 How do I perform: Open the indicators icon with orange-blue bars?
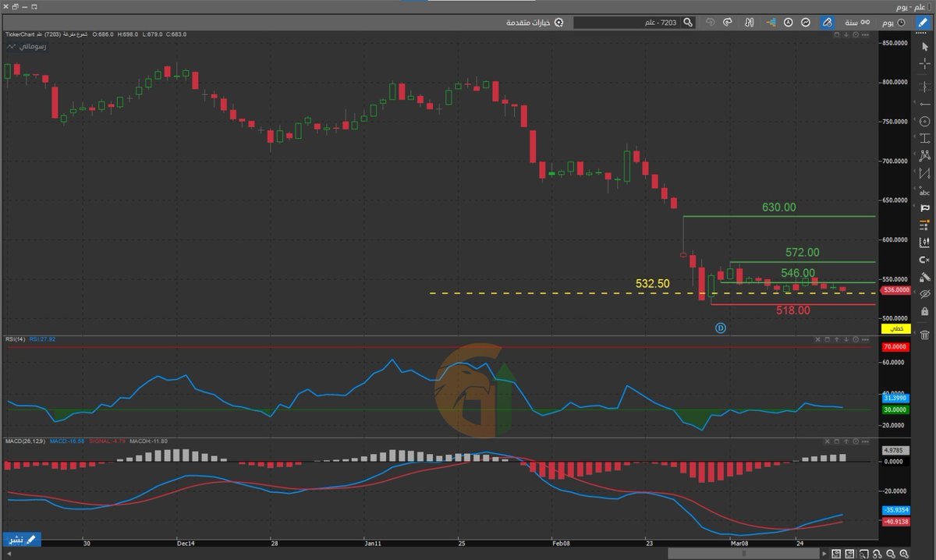771,23
